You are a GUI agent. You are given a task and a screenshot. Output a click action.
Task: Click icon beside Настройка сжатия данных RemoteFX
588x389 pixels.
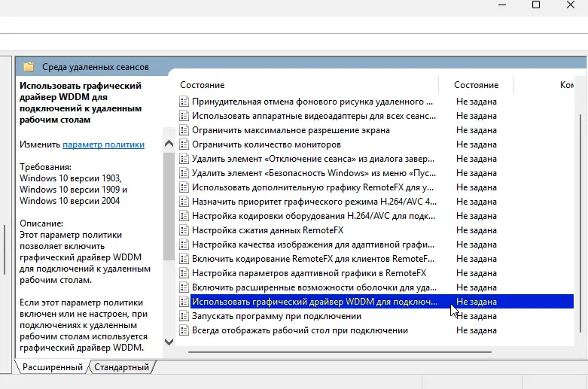coord(184,230)
